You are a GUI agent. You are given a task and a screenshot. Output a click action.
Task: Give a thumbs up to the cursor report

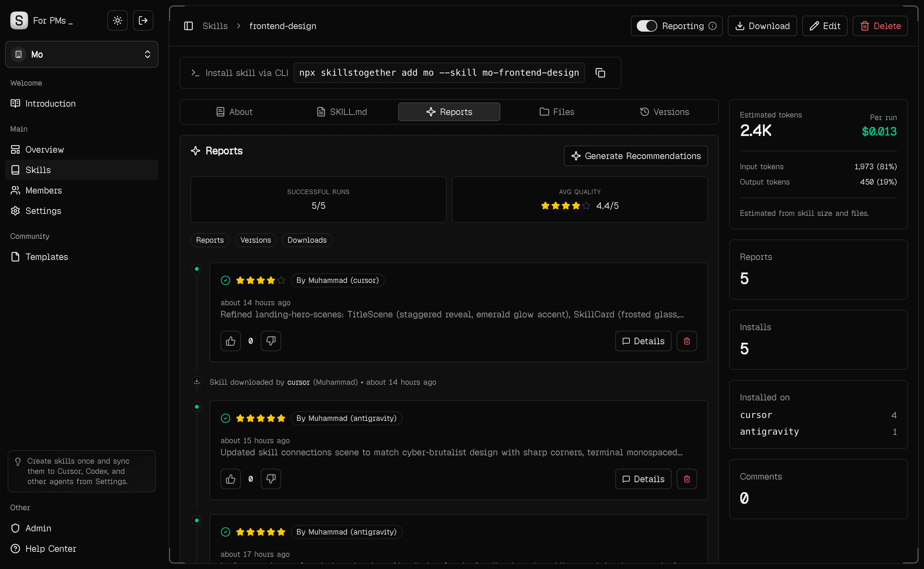pyautogui.click(x=230, y=341)
